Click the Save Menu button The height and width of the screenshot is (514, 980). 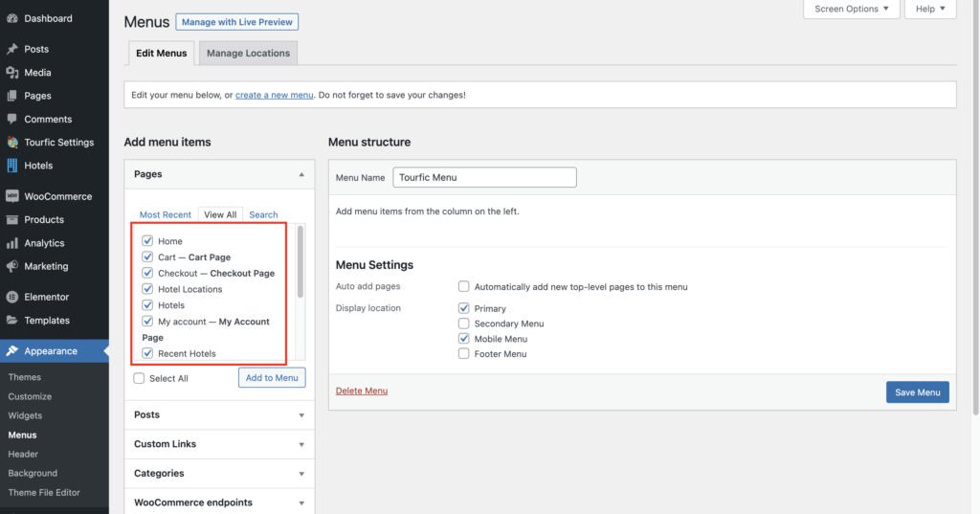click(918, 392)
